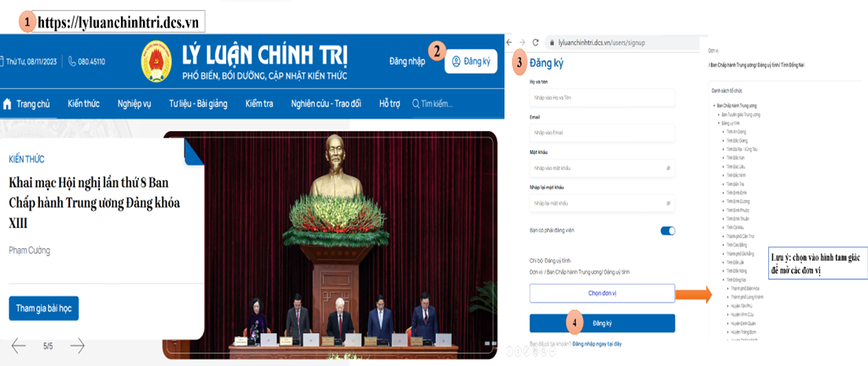The width and height of the screenshot is (868, 366).
Task: Click the Đăng nhập link in header
Action: click(x=406, y=61)
